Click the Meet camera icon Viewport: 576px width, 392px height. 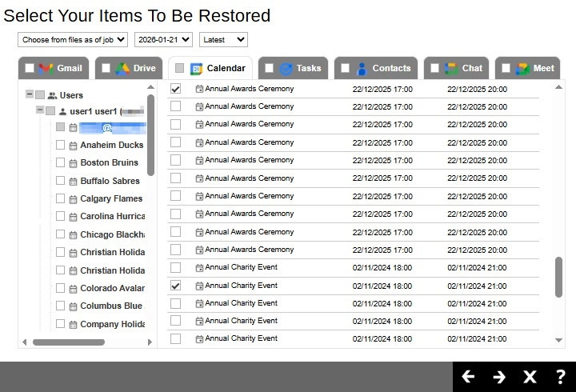522,68
